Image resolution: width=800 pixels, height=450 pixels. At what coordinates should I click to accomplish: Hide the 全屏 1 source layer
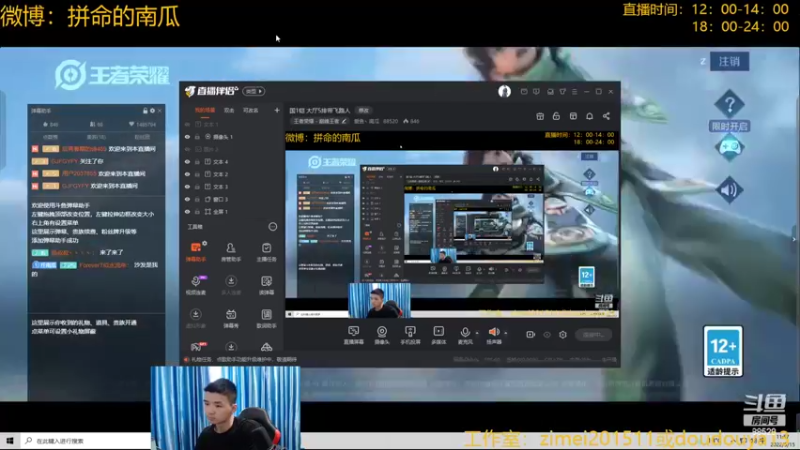(187, 211)
